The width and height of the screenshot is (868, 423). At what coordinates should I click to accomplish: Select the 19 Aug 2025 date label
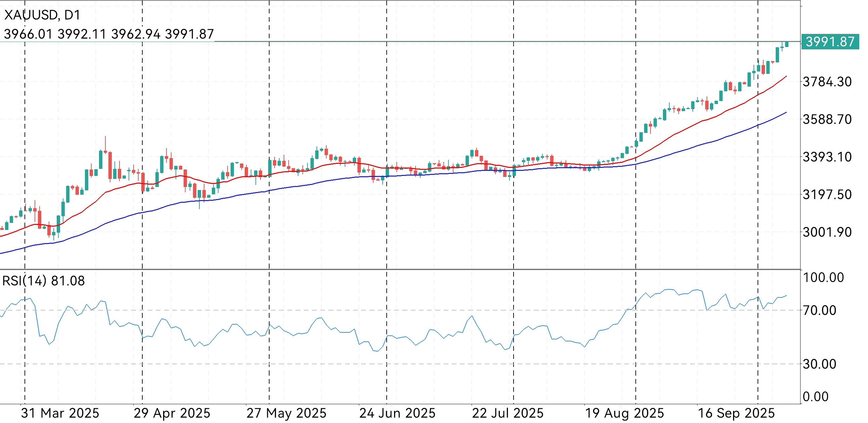click(x=624, y=413)
